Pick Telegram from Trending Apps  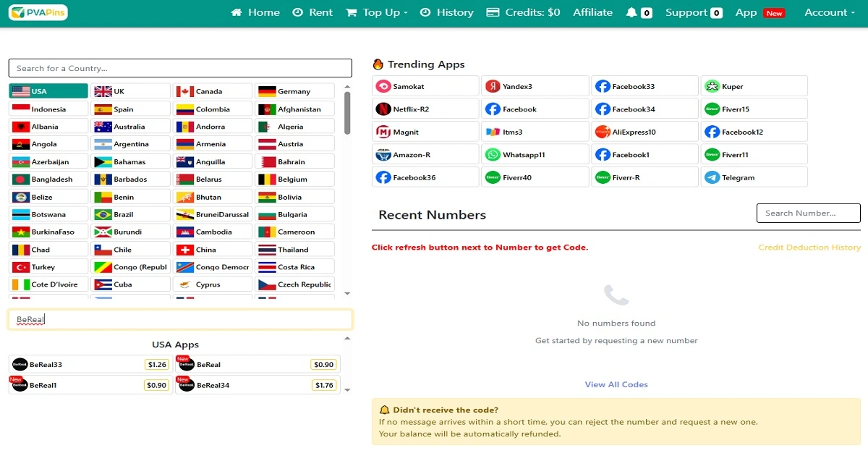tap(754, 177)
